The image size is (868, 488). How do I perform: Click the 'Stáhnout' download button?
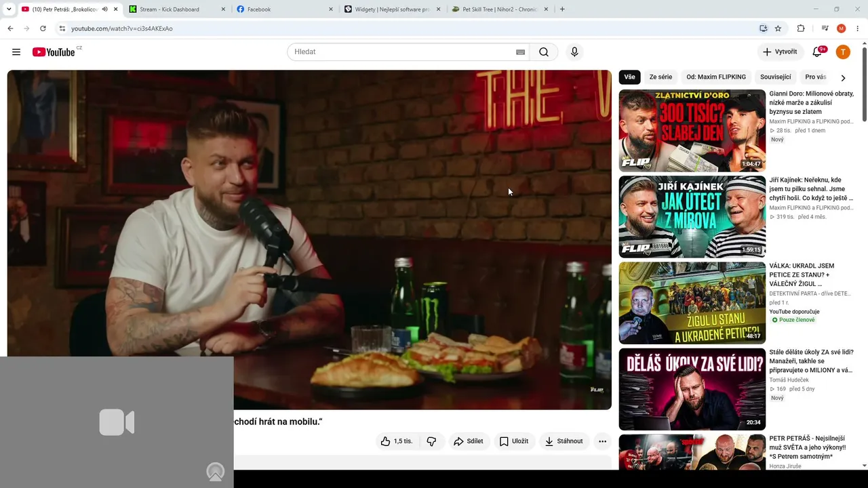564,441
